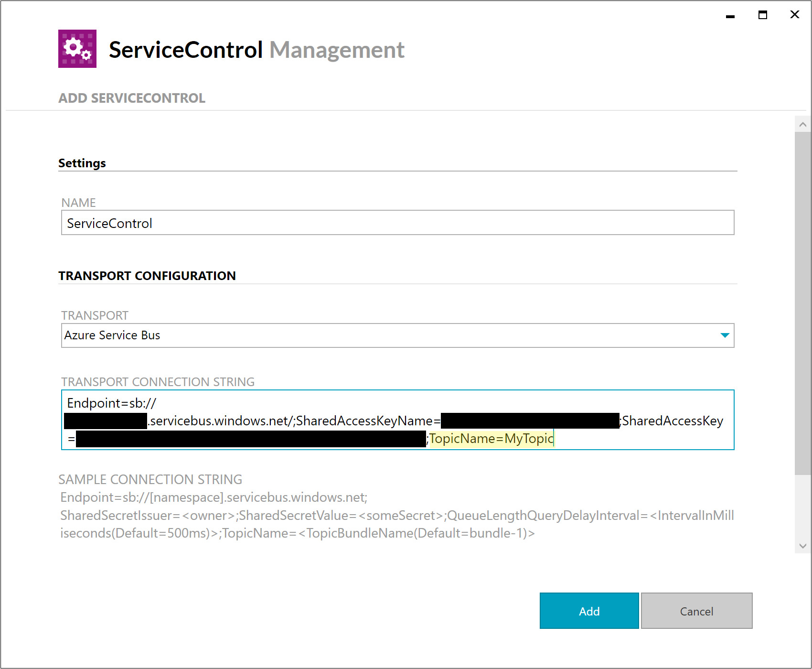This screenshot has height=669, width=812.
Task: Click the Cancel button
Action: (696, 611)
